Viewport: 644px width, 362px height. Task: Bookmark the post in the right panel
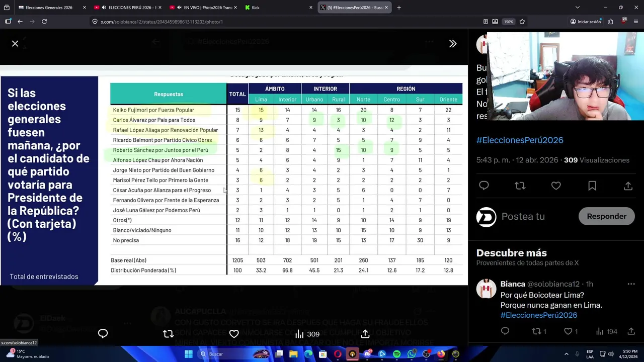pyautogui.click(x=592, y=186)
